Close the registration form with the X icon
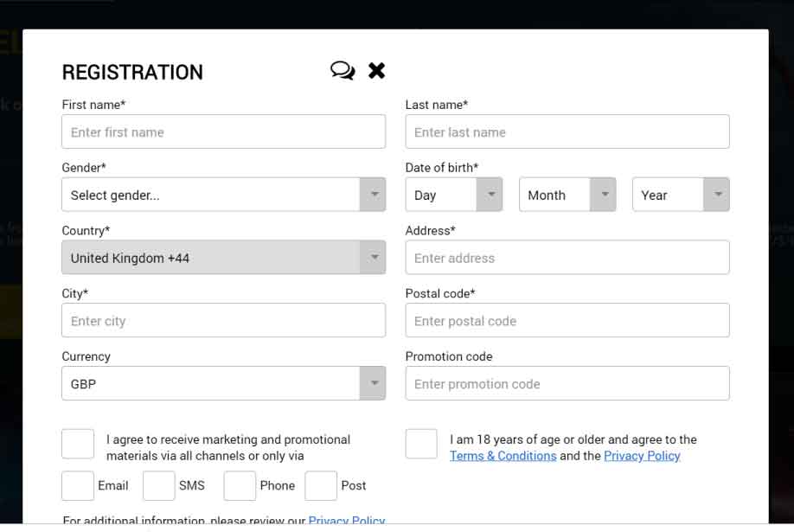Screen dimensions: 794x532 point(376,71)
